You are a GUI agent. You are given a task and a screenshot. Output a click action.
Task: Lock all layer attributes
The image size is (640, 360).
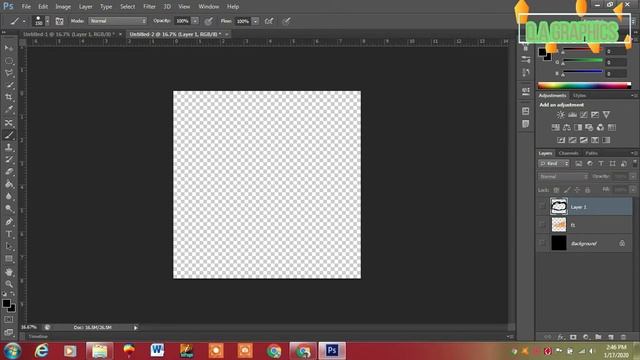point(588,190)
